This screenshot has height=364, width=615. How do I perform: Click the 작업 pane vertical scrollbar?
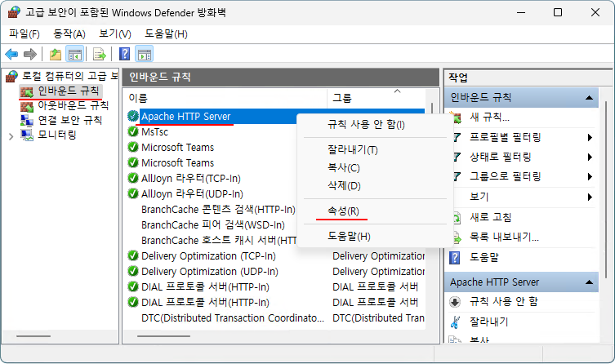click(607, 188)
